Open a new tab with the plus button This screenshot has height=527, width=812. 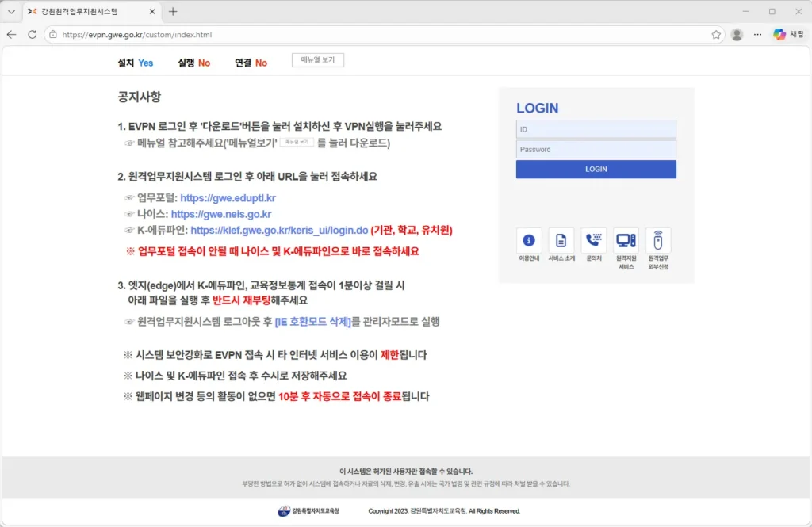(x=172, y=11)
